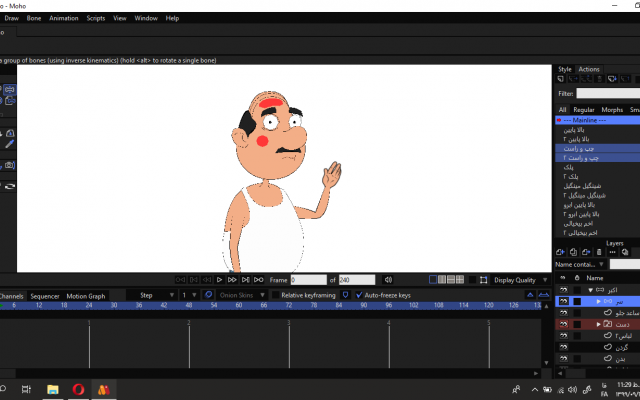Open the Onion Skins dropdown
640x400 pixels.
(x=242, y=295)
